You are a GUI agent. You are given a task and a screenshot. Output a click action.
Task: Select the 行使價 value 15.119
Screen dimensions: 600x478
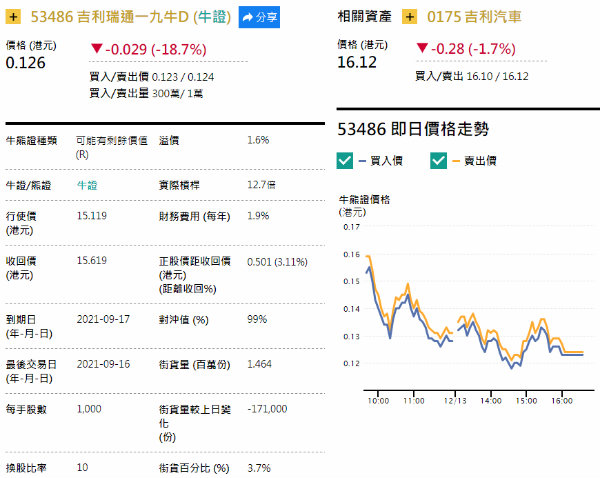click(92, 216)
